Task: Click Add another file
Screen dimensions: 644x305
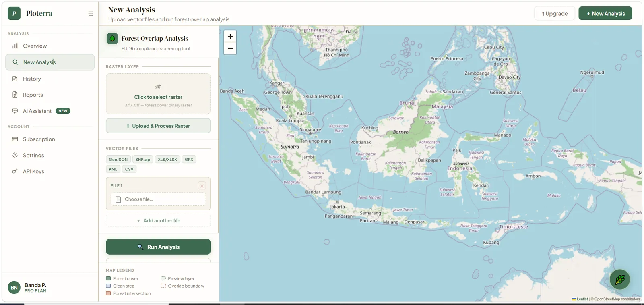Action: [158, 221]
